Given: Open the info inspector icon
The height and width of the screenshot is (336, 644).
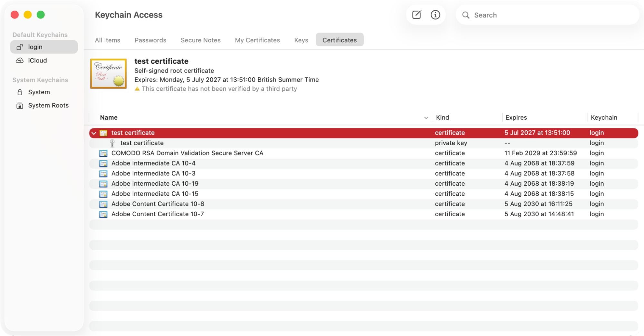Looking at the screenshot, I should coord(435,15).
